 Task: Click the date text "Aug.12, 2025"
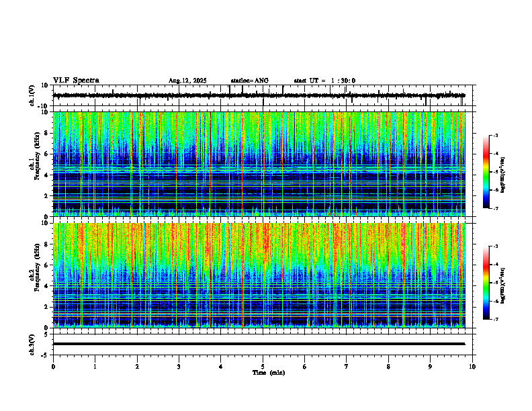(187, 81)
